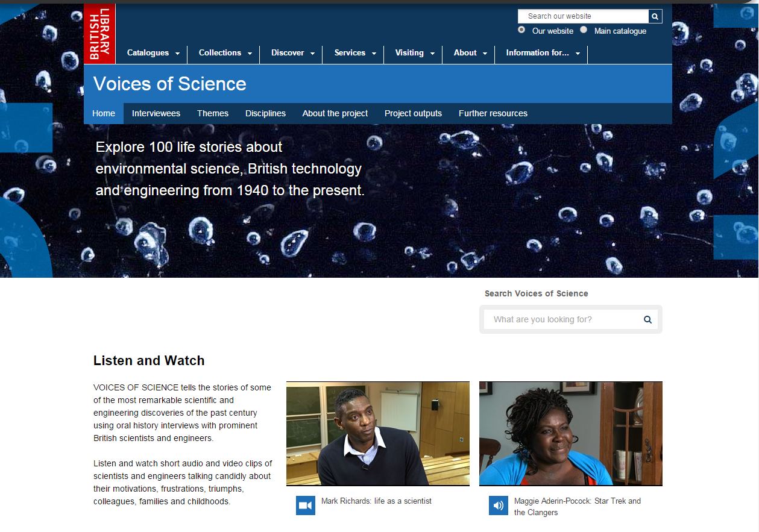Click the 'Listen and Watch' heading
This screenshot has height=532, width=759.
click(149, 361)
